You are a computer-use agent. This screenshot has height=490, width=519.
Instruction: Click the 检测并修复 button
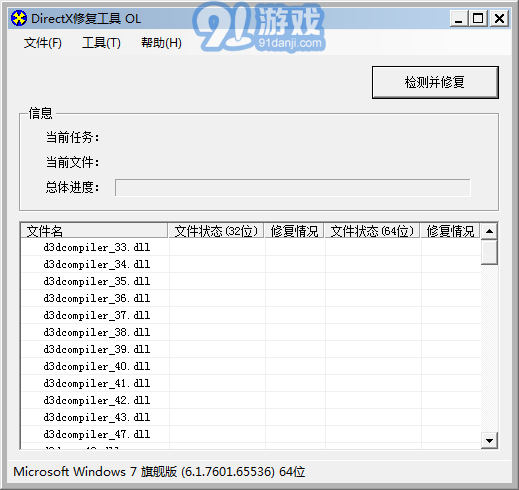click(x=435, y=82)
